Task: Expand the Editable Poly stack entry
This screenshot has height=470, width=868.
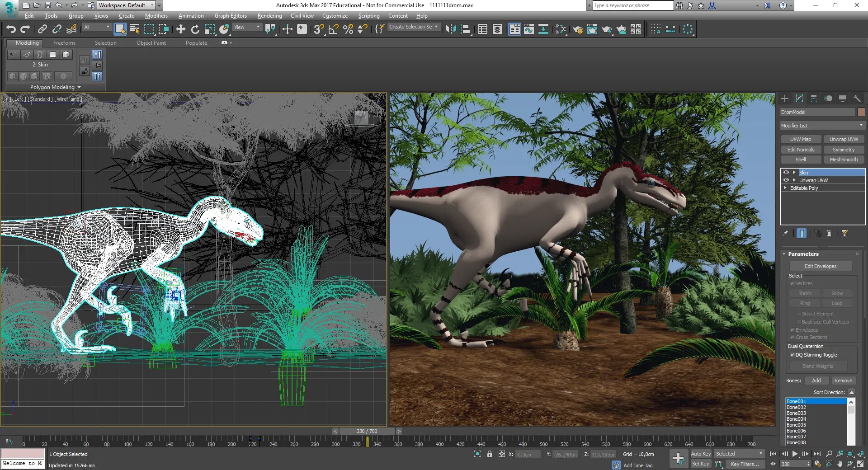Action: pyautogui.click(x=785, y=188)
